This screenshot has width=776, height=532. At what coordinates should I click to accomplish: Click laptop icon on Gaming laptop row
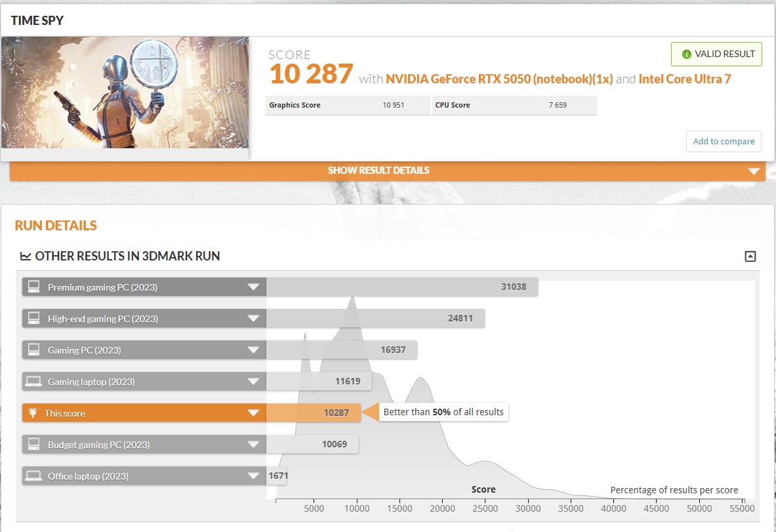point(33,382)
